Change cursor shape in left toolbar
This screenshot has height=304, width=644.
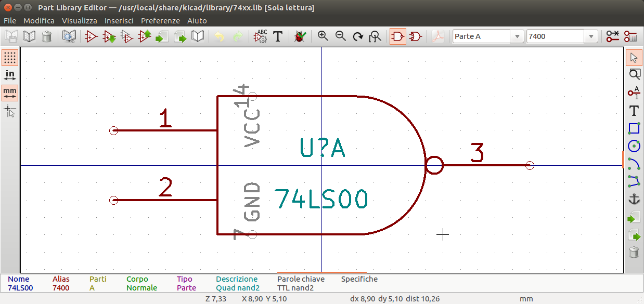click(10, 111)
